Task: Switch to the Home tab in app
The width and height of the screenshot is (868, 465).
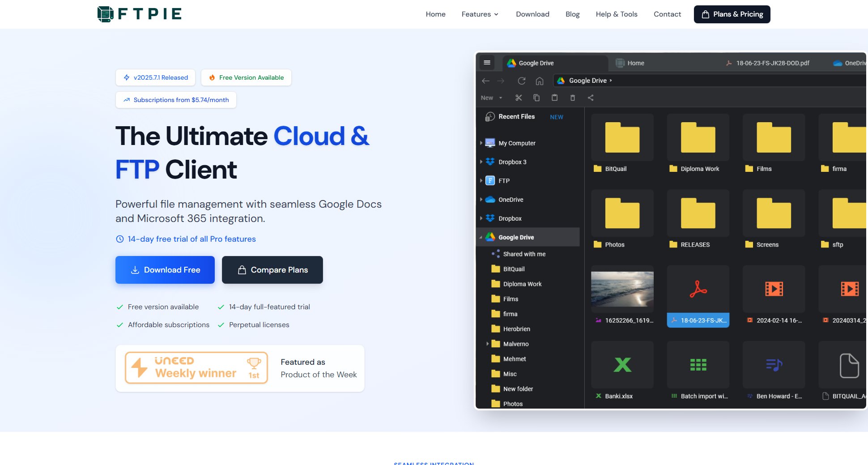Action: coord(630,63)
